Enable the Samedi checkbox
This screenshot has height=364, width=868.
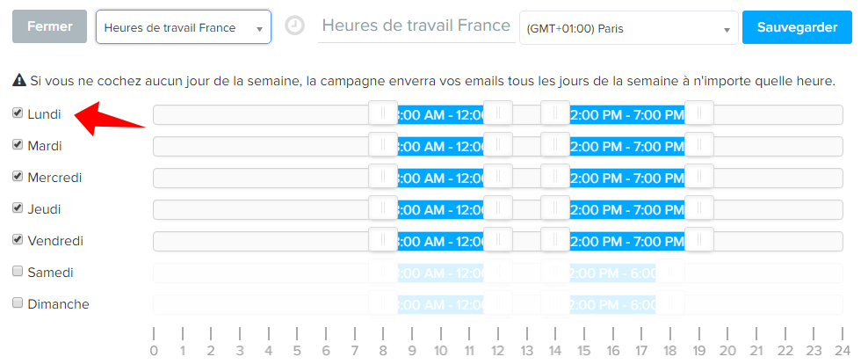pyautogui.click(x=18, y=271)
